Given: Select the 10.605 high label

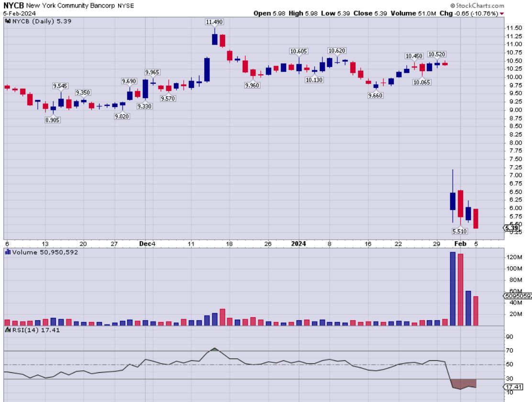Looking at the screenshot, I should pyautogui.click(x=299, y=51).
